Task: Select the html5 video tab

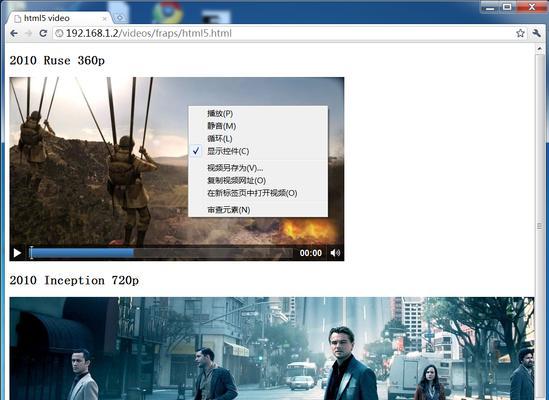Action: [x=59, y=18]
